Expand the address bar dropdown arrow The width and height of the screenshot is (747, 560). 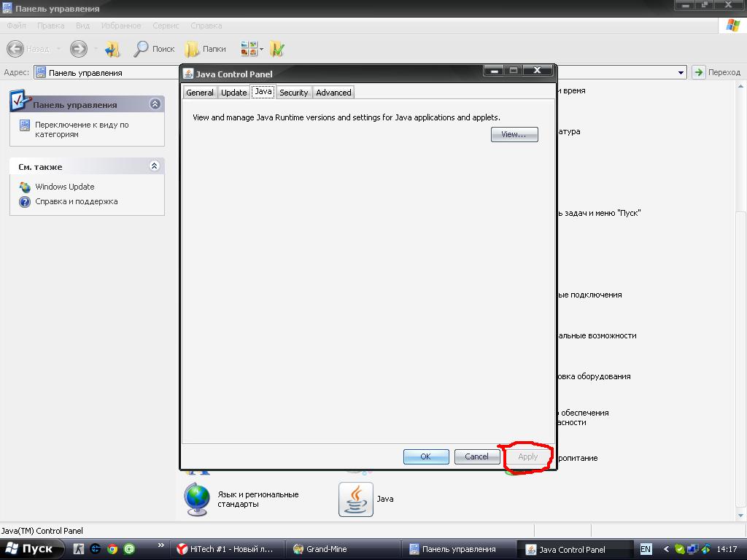681,73
